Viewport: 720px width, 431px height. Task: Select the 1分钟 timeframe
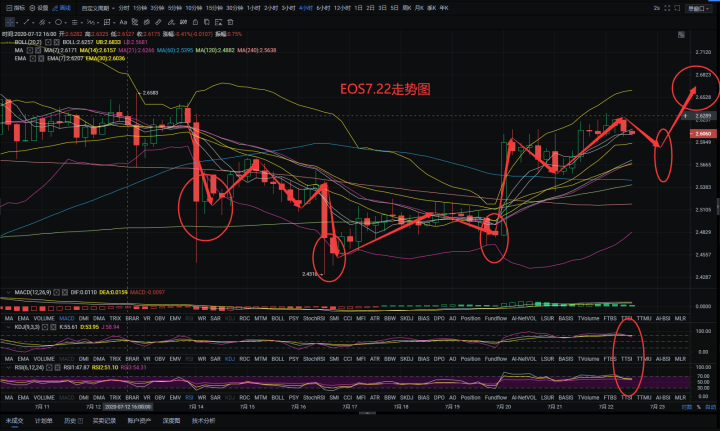pyautogui.click(x=140, y=8)
